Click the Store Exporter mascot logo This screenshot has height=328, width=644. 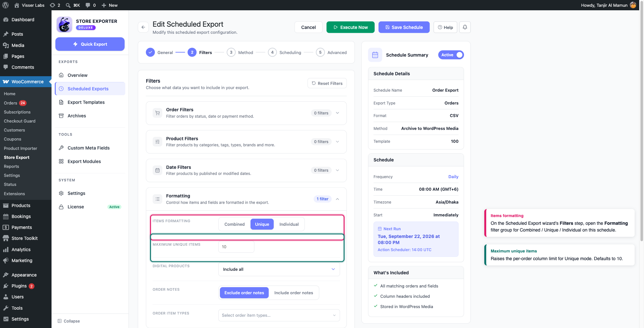[64, 24]
